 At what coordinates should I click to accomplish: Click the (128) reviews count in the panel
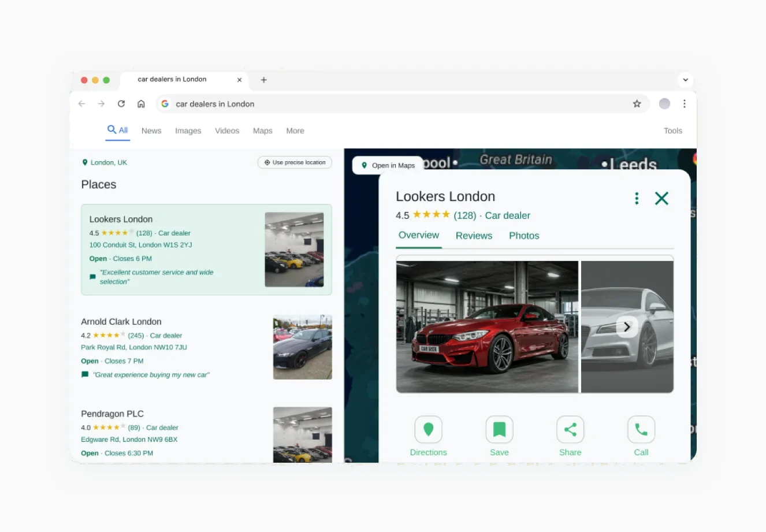point(465,215)
